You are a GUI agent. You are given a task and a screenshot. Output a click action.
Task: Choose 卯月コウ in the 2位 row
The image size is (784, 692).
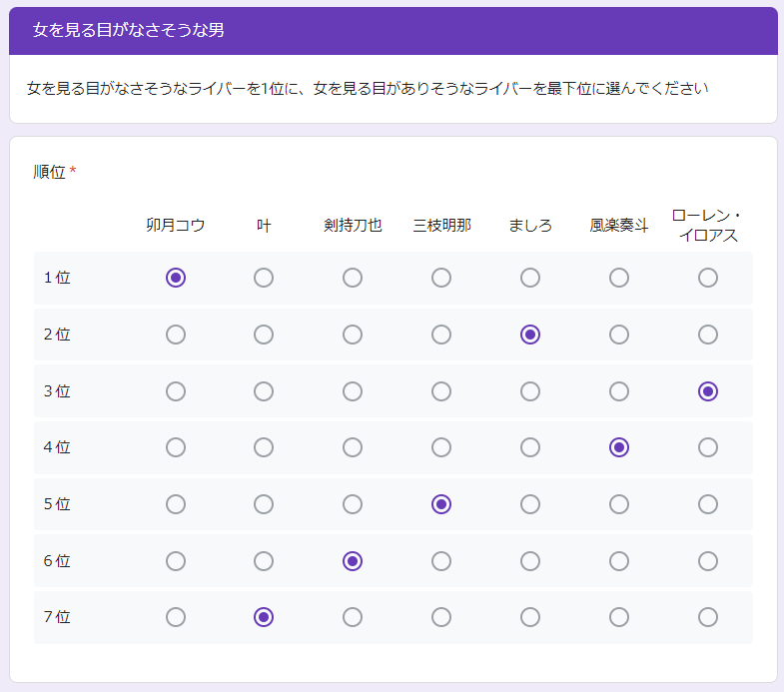click(x=176, y=335)
